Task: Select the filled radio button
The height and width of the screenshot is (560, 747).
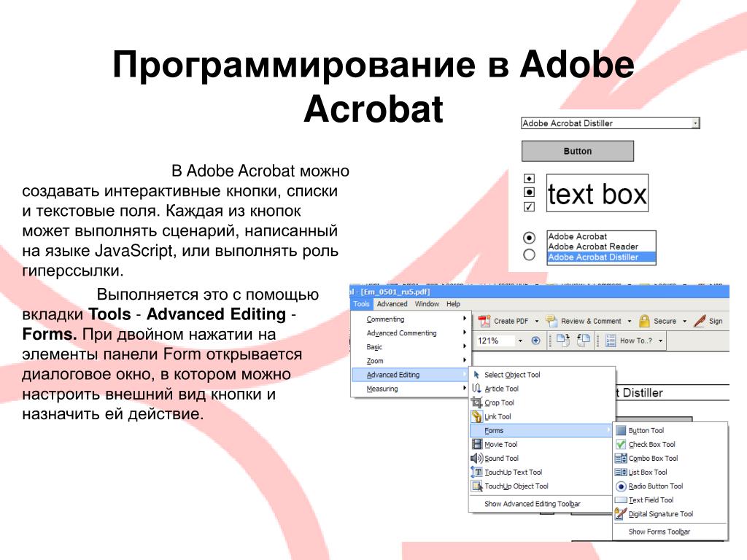Action: click(x=529, y=237)
